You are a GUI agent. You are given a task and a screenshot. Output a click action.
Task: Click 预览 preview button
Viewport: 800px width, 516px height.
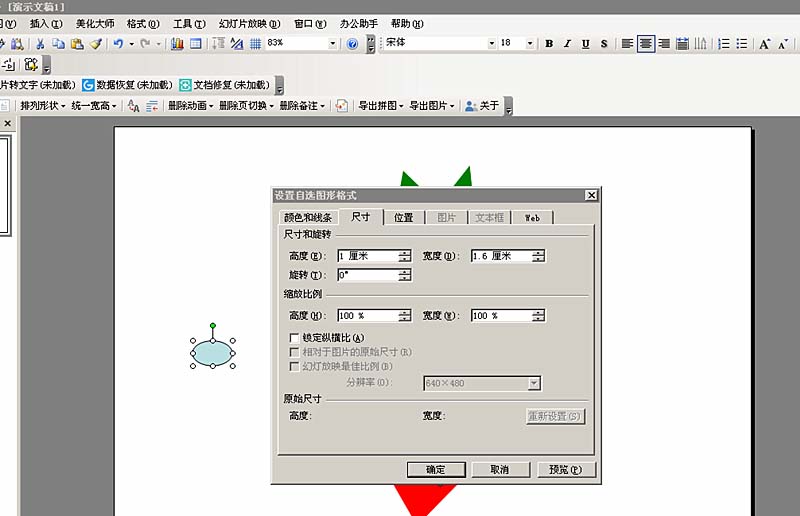coord(566,470)
